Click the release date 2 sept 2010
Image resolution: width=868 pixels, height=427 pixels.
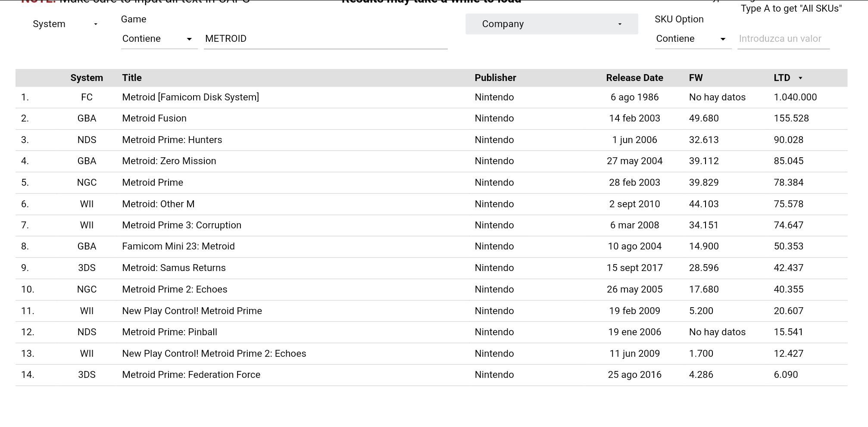[x=634, y=204]
